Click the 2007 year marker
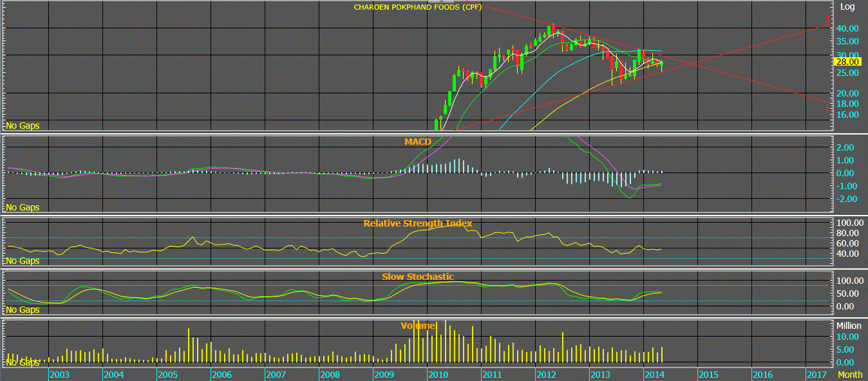Image resolution: width=868 pixels, height=381 pixels. pos(276,375)
